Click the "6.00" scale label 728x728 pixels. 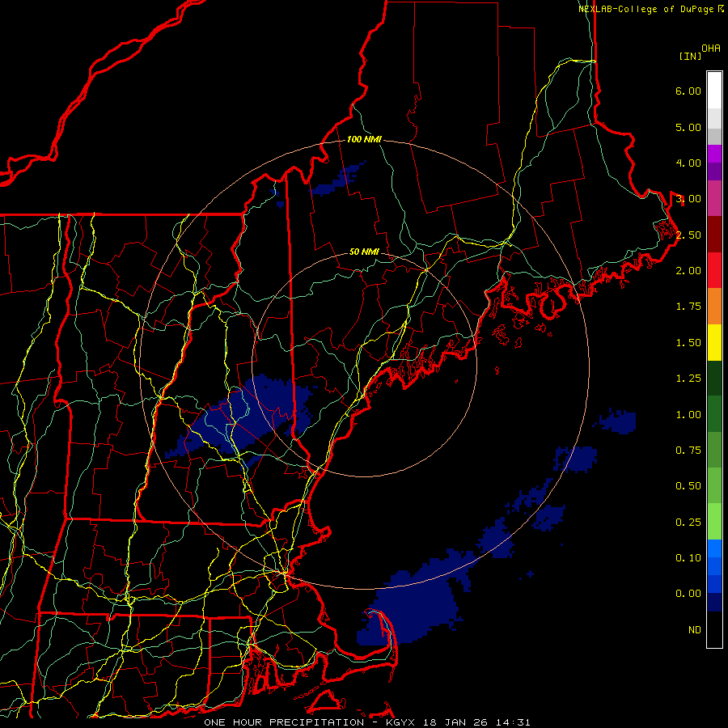tap(688, 91)
